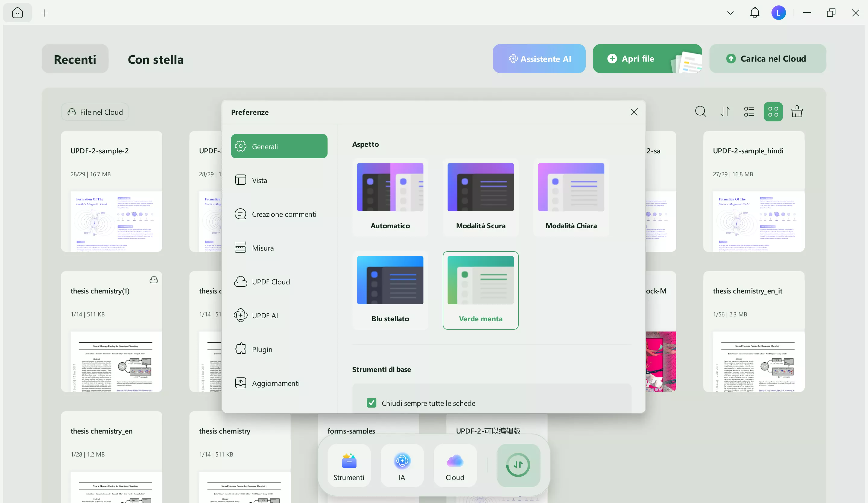Open the Cloud dock shortcut
Screen dimensions: 868x503
[x=455, y=466]
